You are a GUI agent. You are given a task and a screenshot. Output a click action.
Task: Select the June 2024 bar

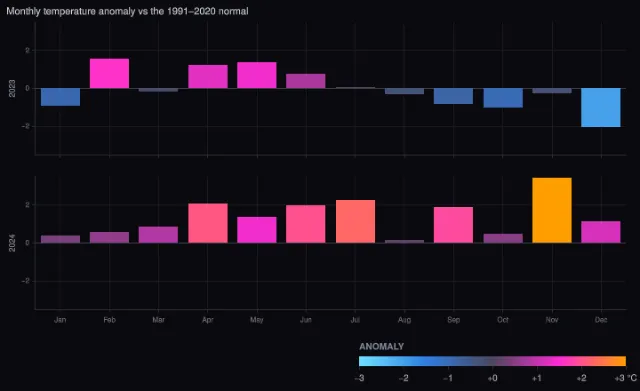[306, 224]
